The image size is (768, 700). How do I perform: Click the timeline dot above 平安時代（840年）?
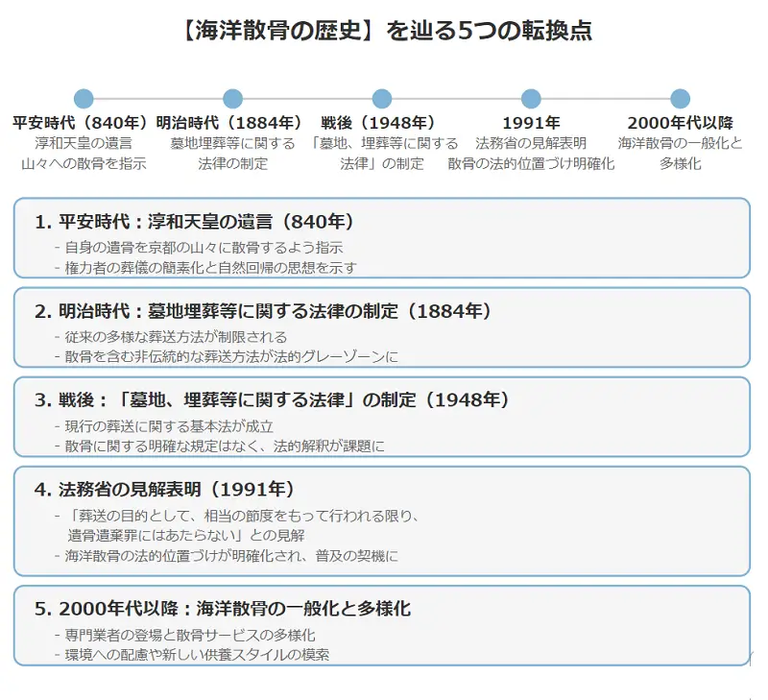coord(84,98)
